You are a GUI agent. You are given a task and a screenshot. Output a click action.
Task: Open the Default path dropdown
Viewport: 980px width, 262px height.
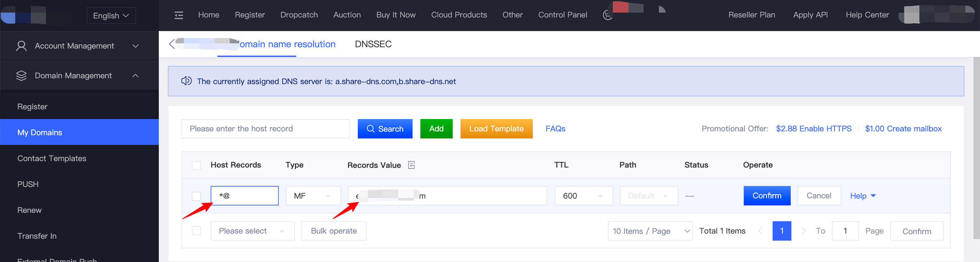point(649,196)
